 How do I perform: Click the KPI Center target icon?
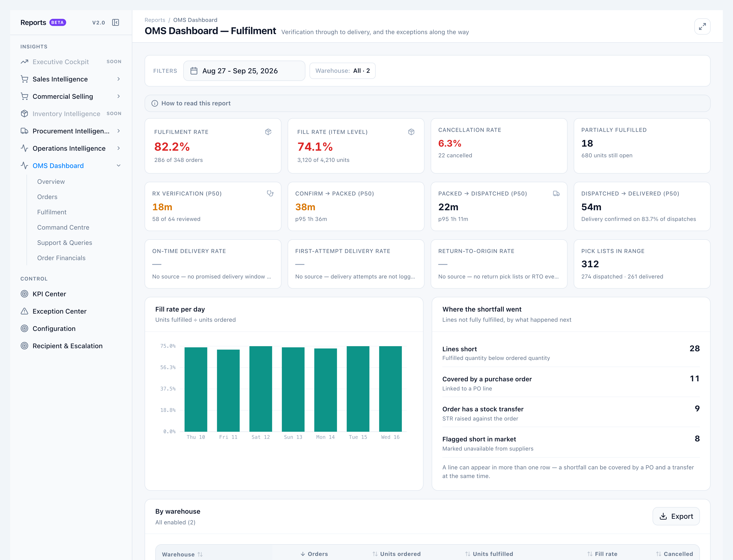(x=24, y=294)
